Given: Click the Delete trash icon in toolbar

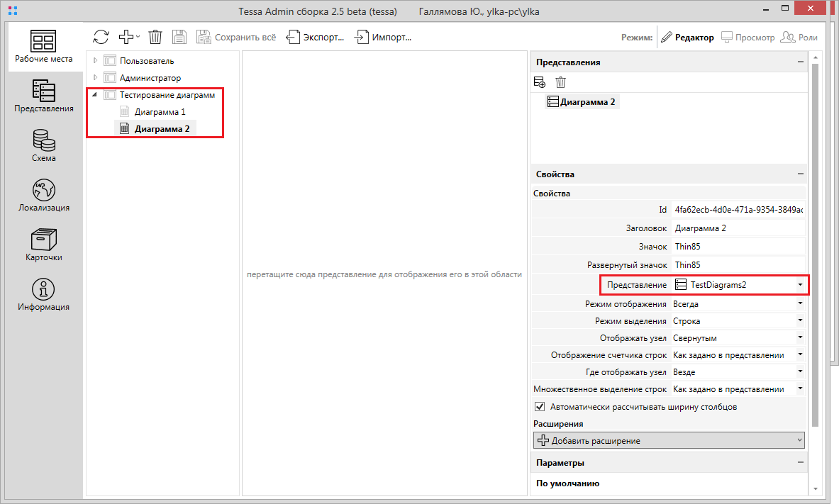Looking at the screenshot, I should click(x=155, y=37).
